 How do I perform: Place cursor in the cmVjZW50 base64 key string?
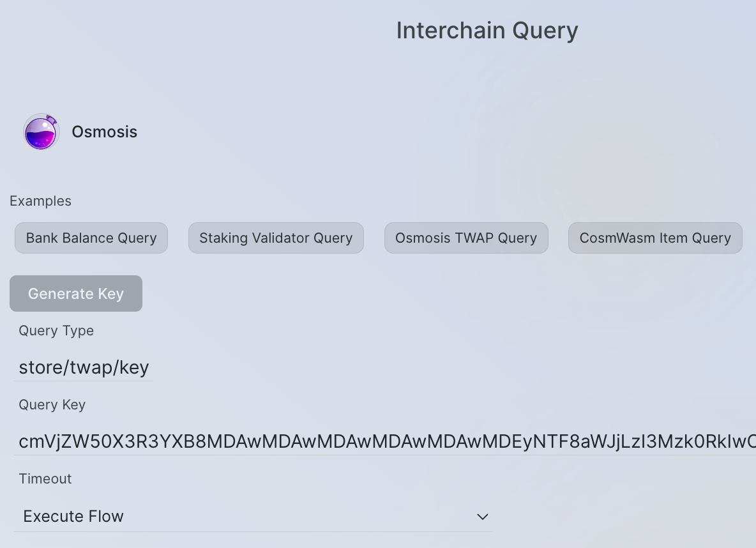255,442
